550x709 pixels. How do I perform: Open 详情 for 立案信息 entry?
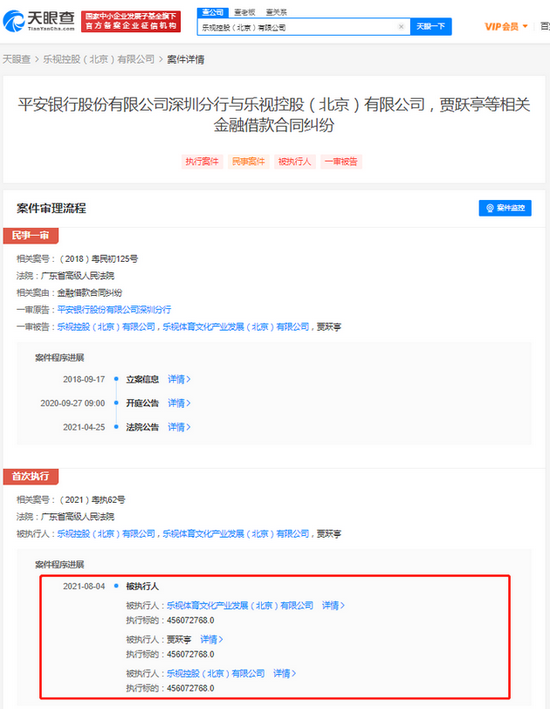(x=179, y=379)
